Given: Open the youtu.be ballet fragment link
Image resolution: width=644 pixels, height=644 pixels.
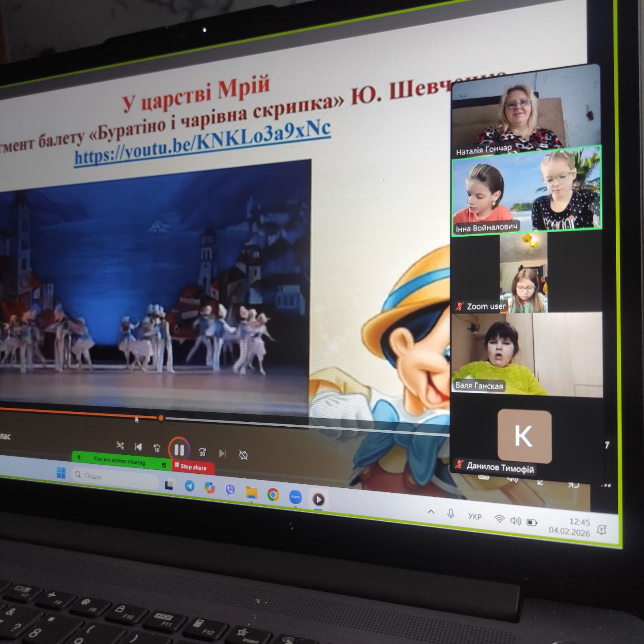Looking at the screenshot, I should click(202, 142).
